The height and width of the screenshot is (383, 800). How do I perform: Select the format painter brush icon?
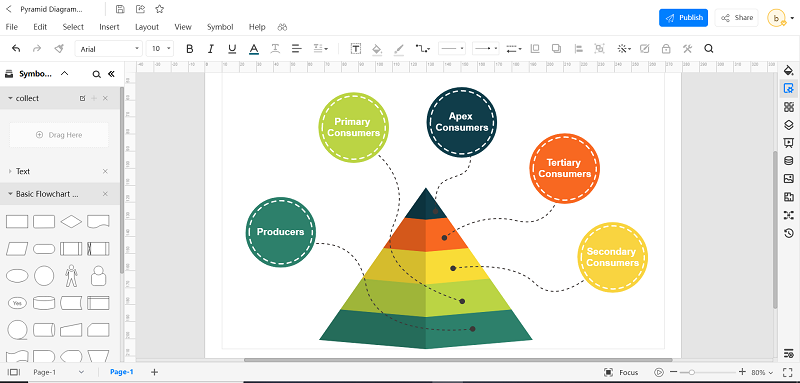click(x=59, y=49)
